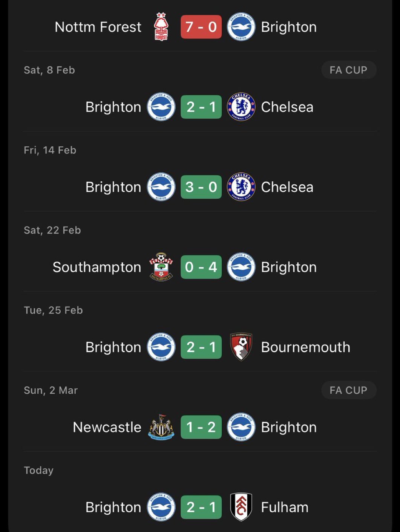Tap Chelsea crest in 14 Feb match
Viewport: 400px width, 532px height.
[x=241, y=187]
